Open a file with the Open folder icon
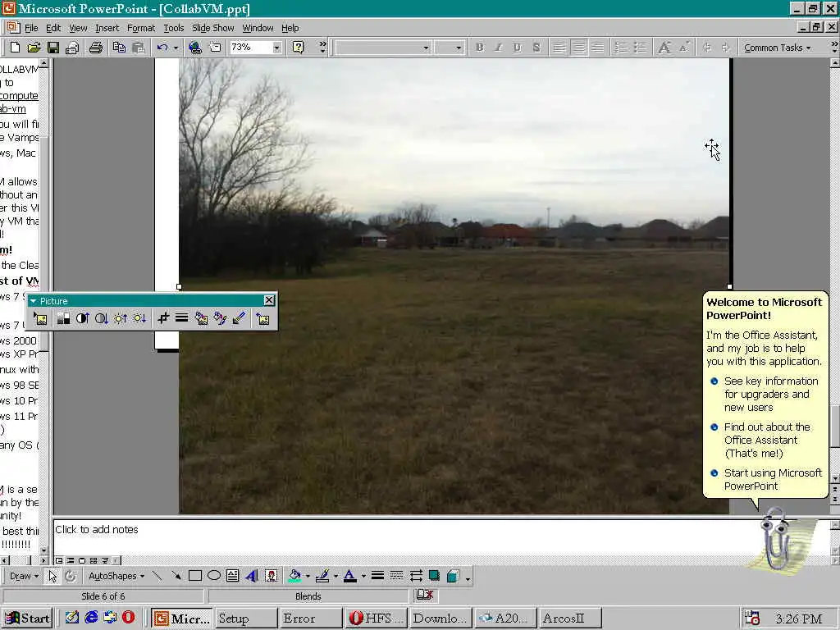 (34, 48)
